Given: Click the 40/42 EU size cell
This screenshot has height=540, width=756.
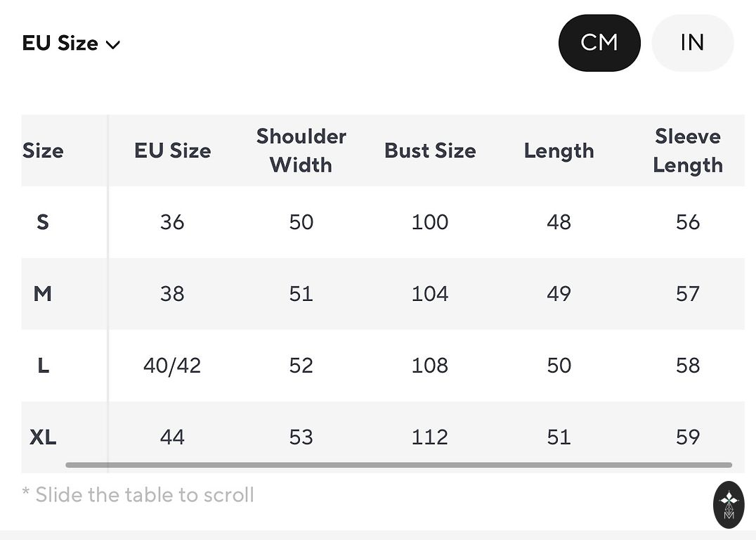Looking at the screenshot, I should [x=172, y=366].
